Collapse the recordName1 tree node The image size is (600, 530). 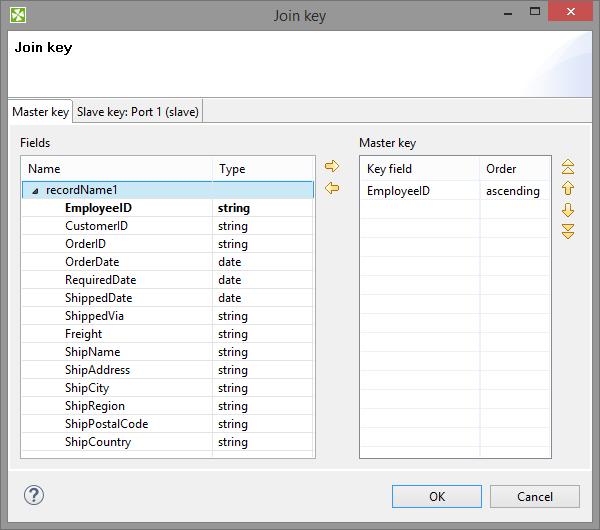[36, 190]
